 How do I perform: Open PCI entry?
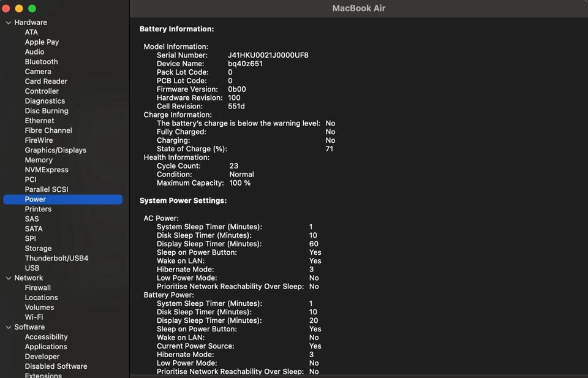point(31,180)
